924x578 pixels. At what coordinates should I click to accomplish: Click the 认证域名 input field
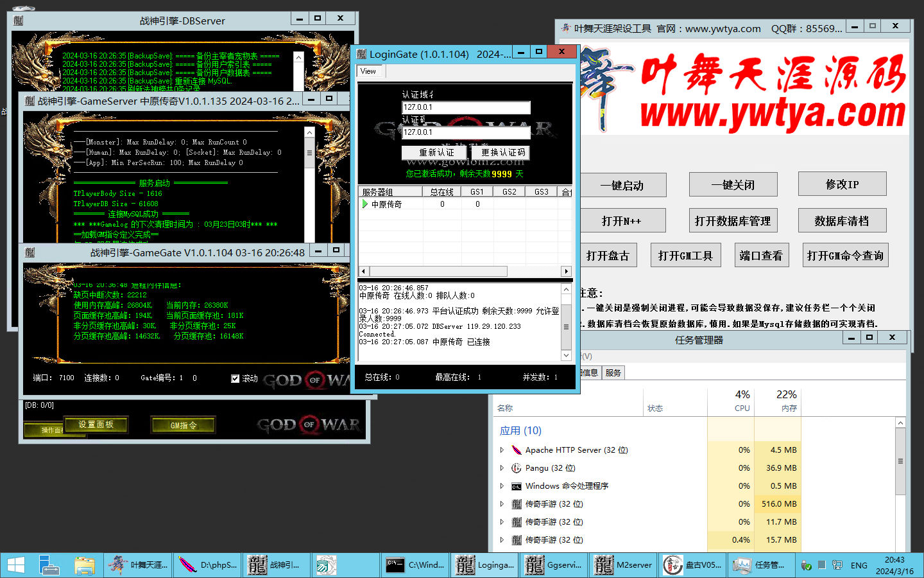[x=466, y=107]
